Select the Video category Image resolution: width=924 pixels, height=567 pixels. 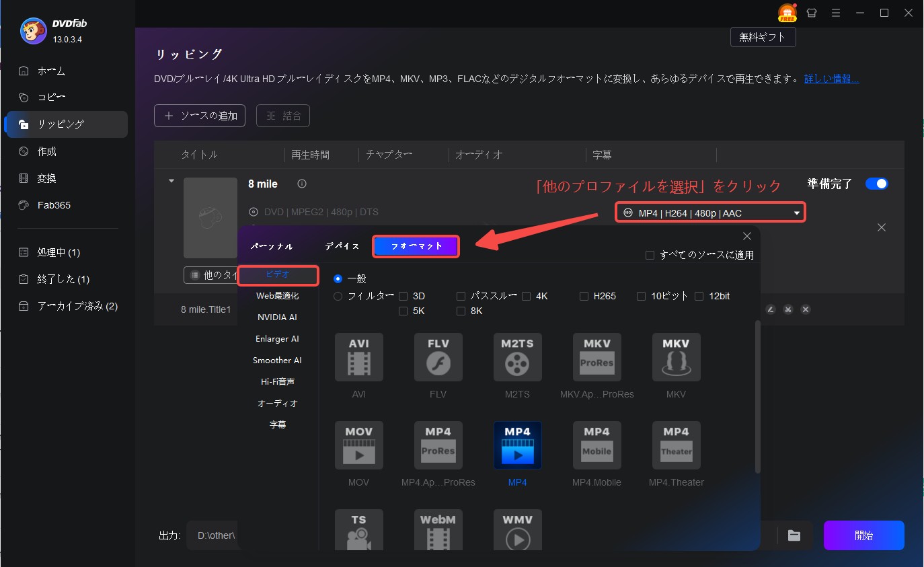[x=278, y=275]
